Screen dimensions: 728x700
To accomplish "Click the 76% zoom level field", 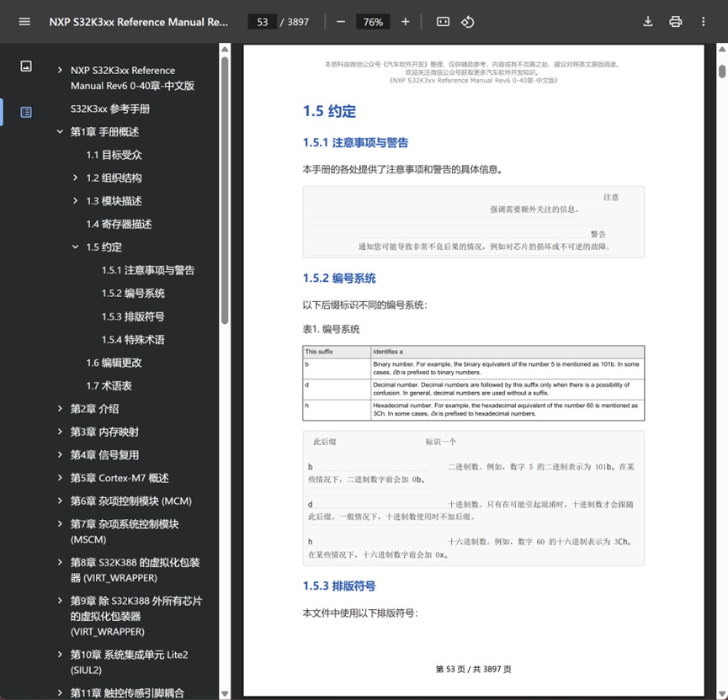I will (x=373, y=22).
